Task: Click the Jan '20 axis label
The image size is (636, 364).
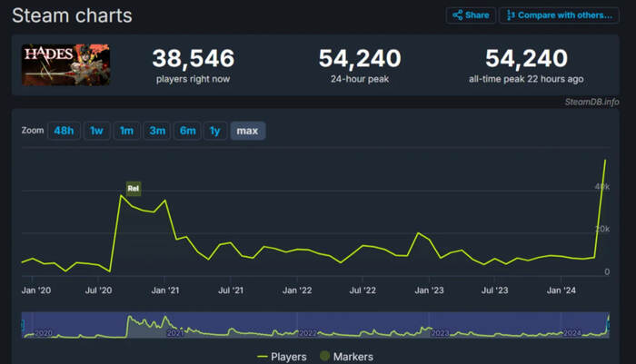Action: [36, 290]
